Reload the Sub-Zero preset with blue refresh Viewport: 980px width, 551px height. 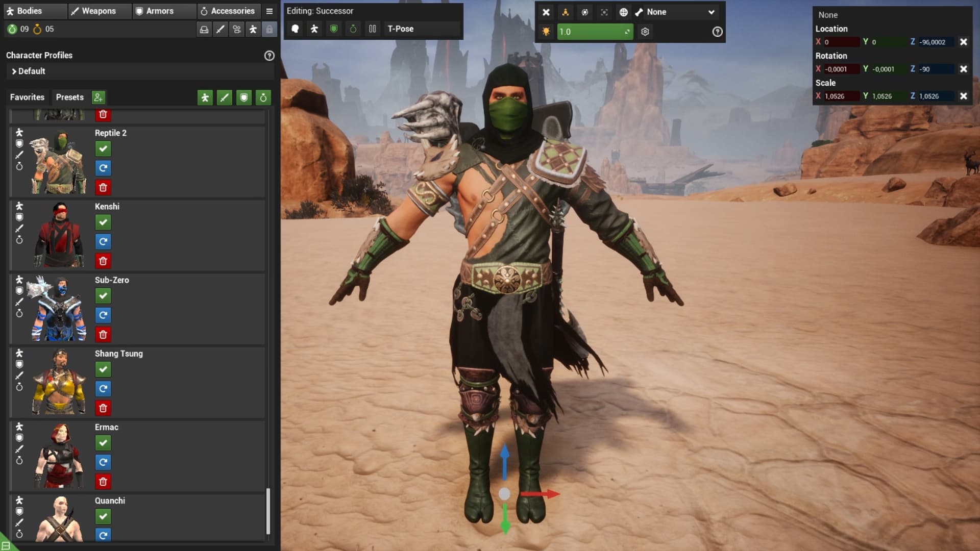[x=103, y=315]
